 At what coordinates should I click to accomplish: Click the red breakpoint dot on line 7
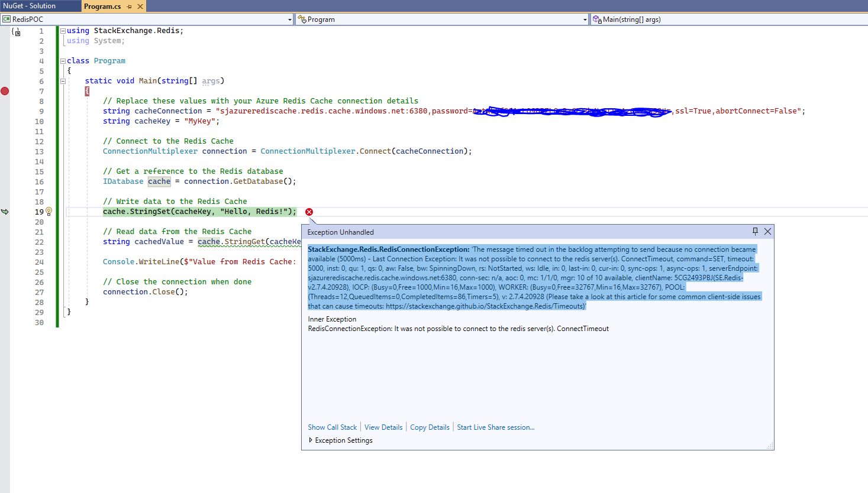[5, 91]
